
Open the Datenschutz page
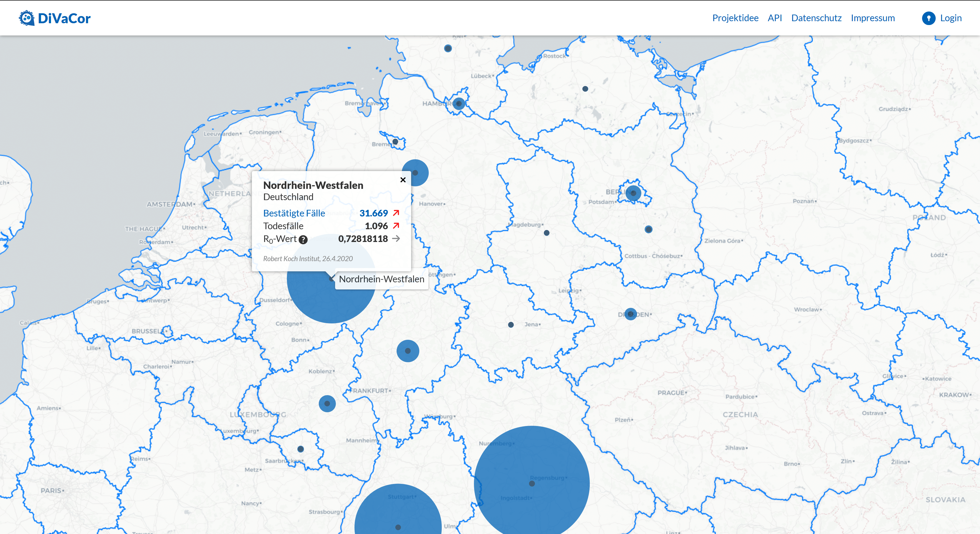pos(816,18)
